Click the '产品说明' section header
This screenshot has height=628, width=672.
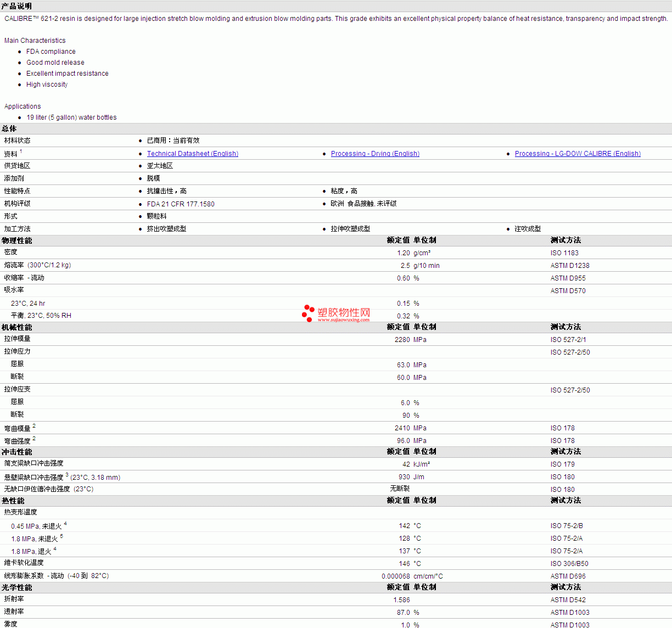[17, 6]
